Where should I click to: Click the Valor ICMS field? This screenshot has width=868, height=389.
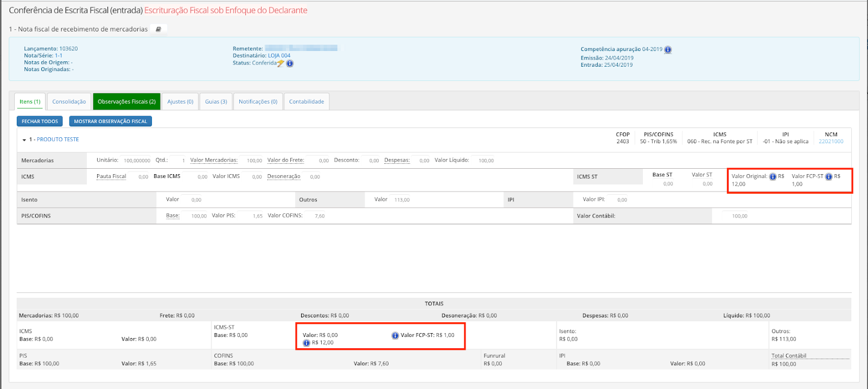[x=252, y=177]
